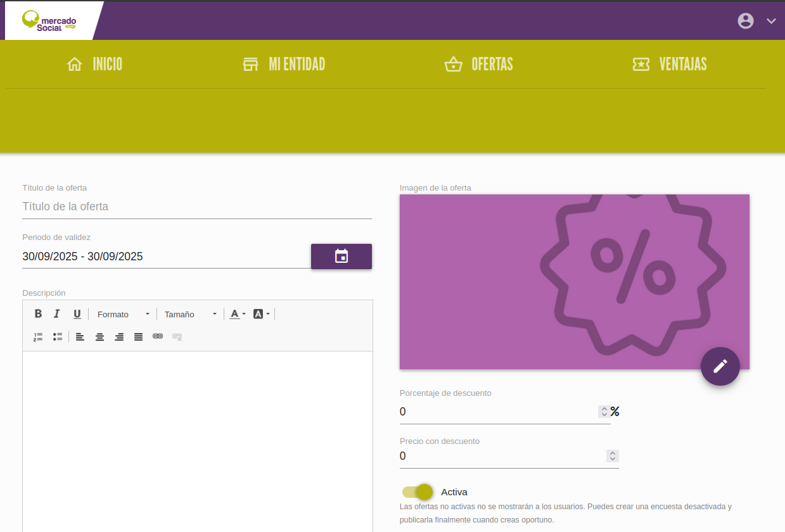
Task: Click the Título de la oferta field
Action: coord(196,206)
